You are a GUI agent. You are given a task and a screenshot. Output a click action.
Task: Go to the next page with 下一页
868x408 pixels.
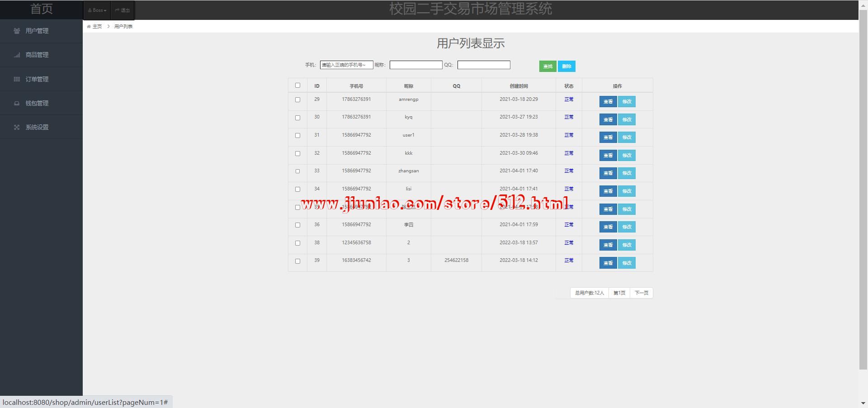coord(642,293)
